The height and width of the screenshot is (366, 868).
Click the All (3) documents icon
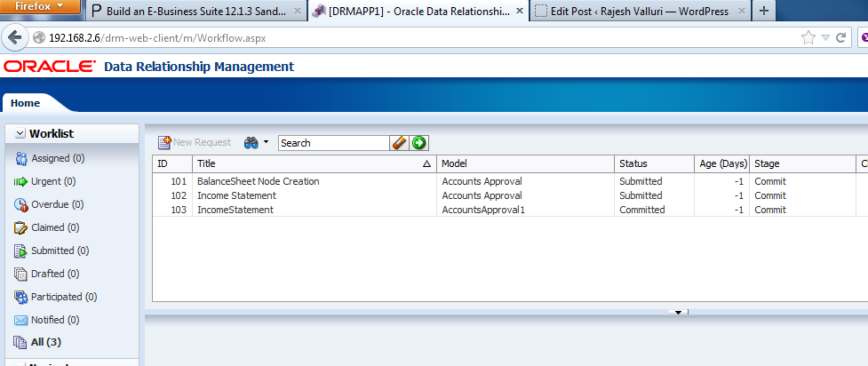click(x=21, y=342)
